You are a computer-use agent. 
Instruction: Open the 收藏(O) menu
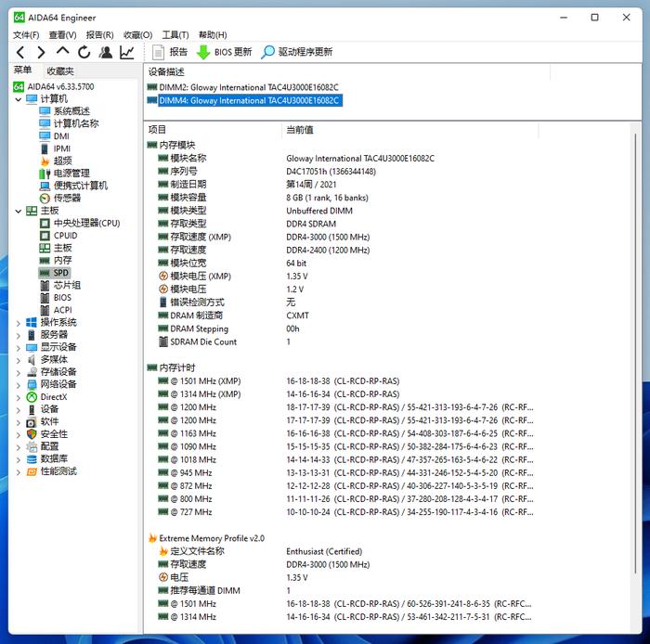pos(138,34)
